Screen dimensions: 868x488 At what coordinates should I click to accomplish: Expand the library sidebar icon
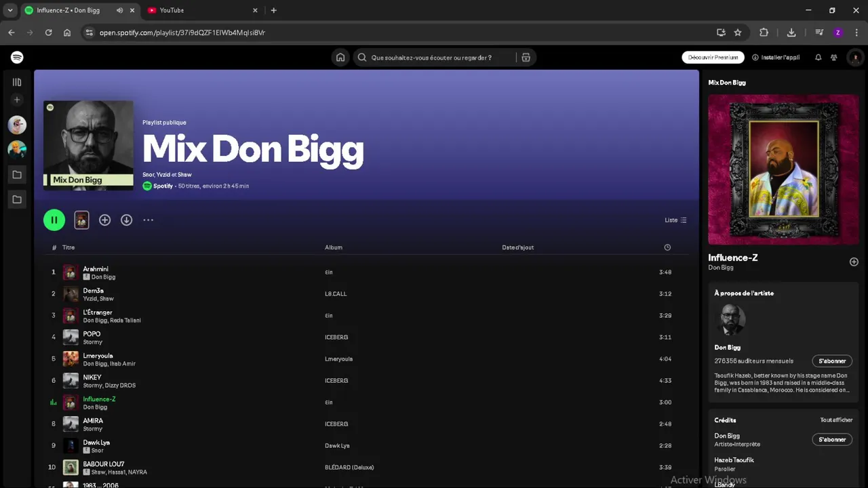click(17, 82)
